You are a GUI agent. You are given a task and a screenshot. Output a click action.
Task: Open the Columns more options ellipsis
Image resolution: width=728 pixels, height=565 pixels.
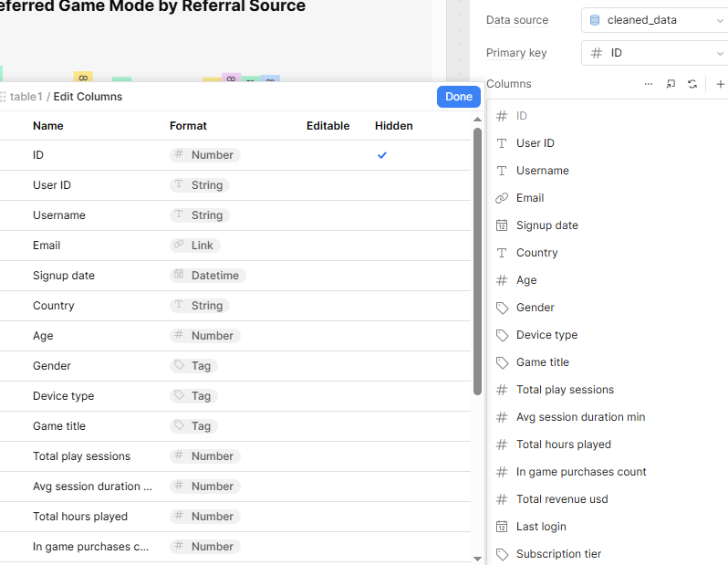pos(649,84)
